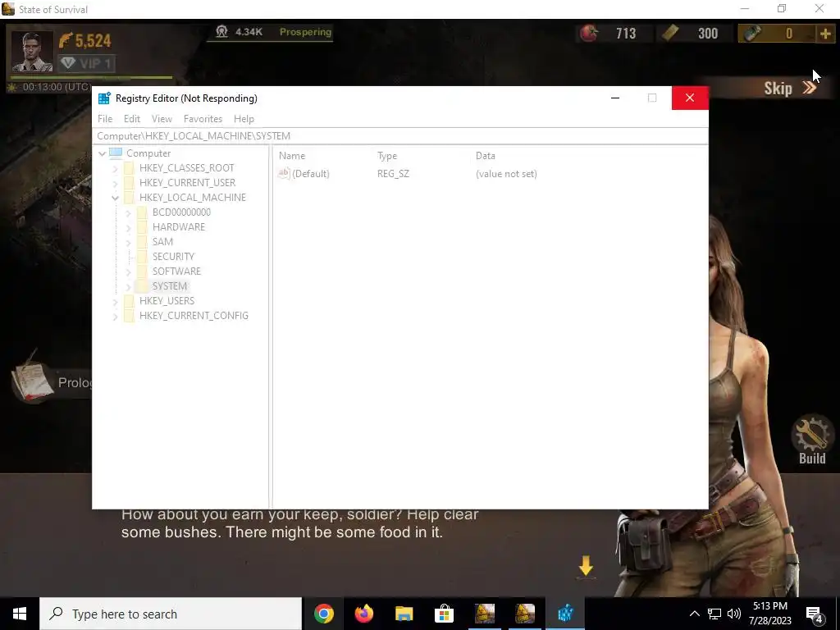This screenshot has height=630, width=840.
Task: Open the Edit menu in Registry Editor
Action: 132,119
